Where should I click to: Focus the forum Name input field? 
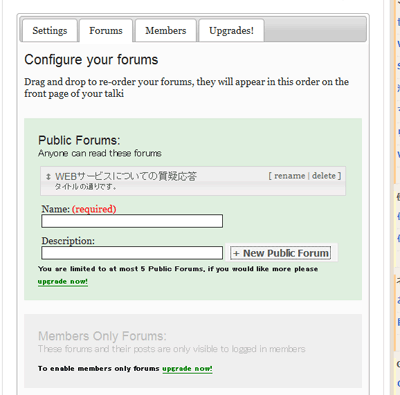click(132, 221)
